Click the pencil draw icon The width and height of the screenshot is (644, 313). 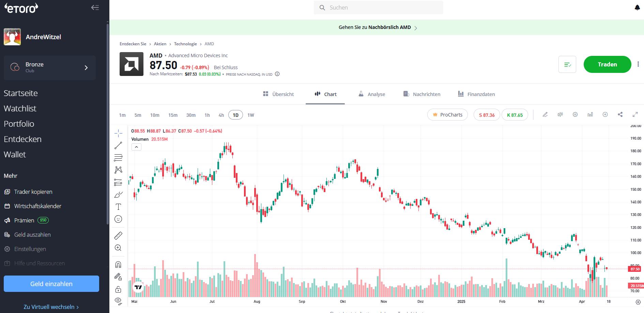(545, 114)
